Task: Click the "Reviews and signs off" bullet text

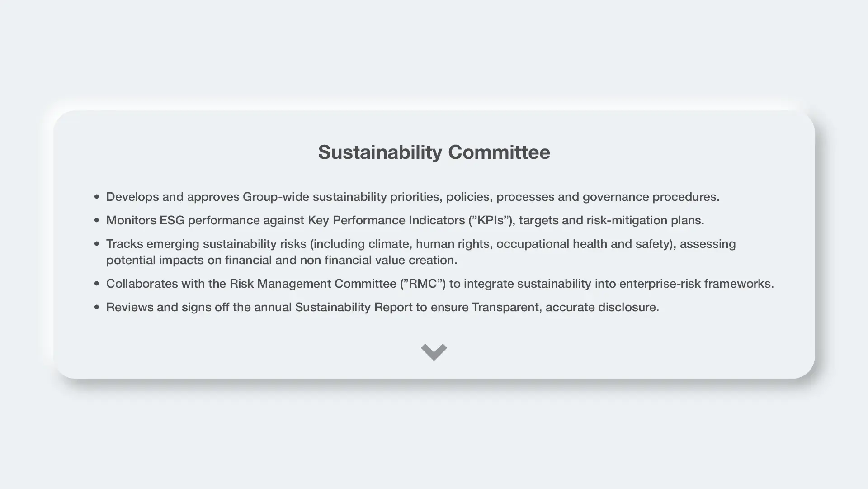Action: [x=382, y=307]
